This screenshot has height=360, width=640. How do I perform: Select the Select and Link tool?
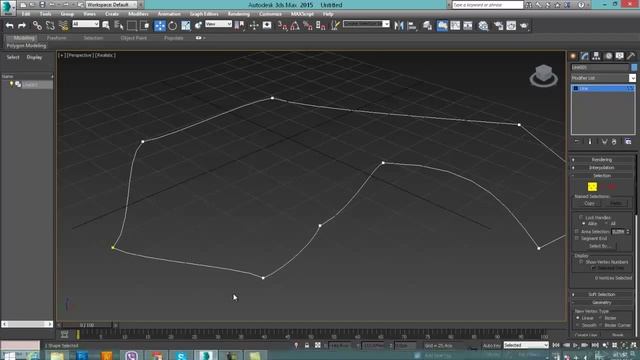(x=37, y=26)
